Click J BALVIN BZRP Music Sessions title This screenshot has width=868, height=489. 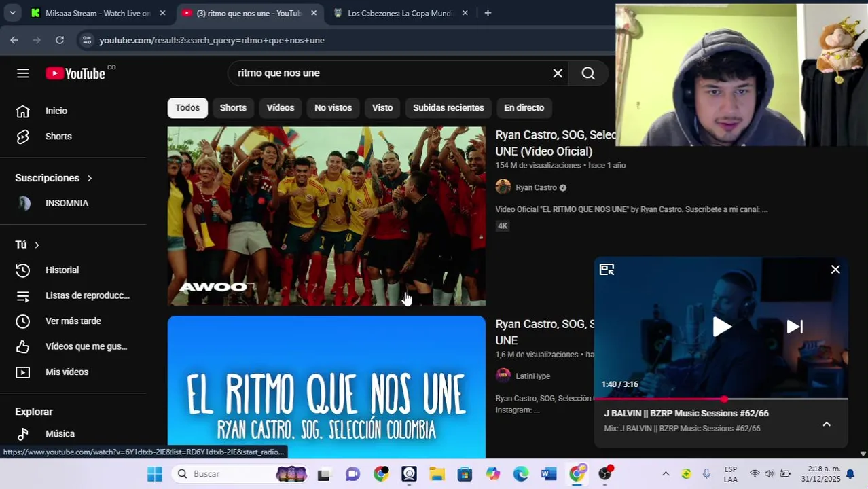click(686, 413)
